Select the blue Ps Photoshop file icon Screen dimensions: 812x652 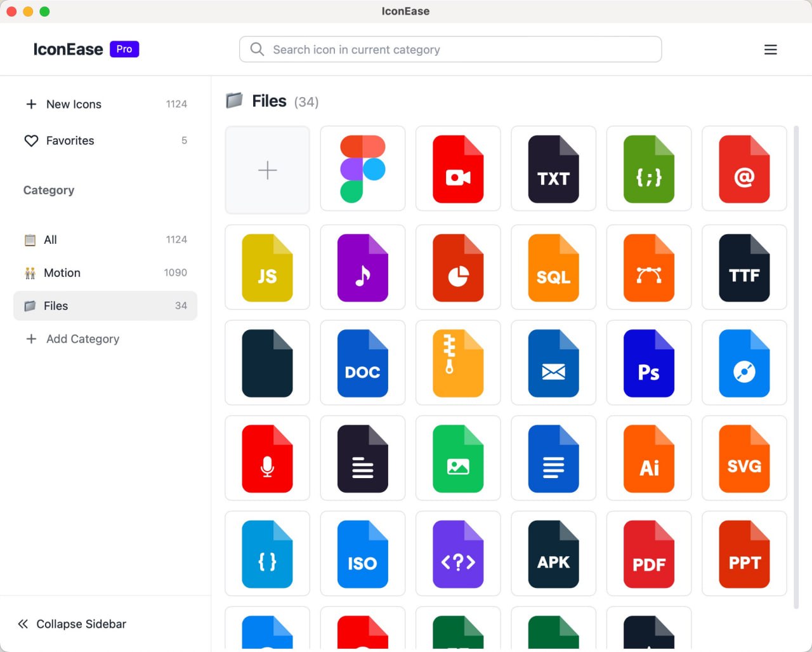point(648,363)
